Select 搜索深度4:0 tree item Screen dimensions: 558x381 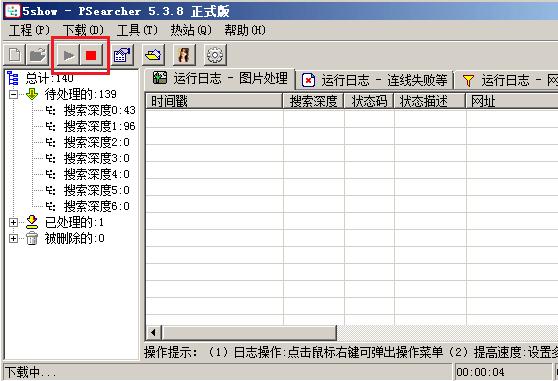pos(96,174)
